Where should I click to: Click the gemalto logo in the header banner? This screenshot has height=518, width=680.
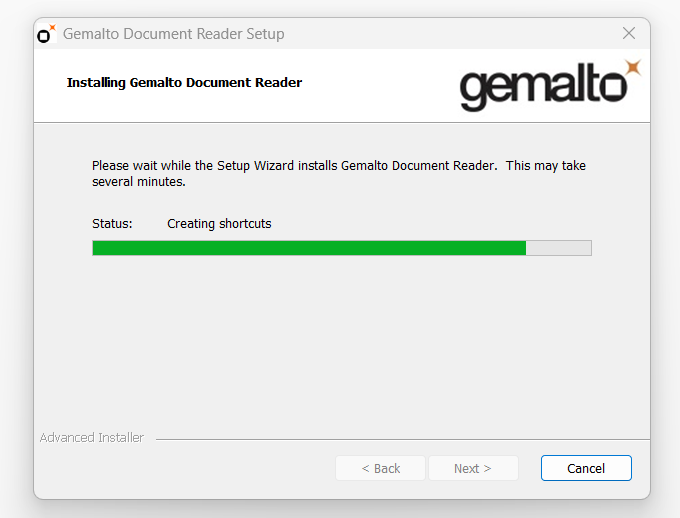coord(550,85)
